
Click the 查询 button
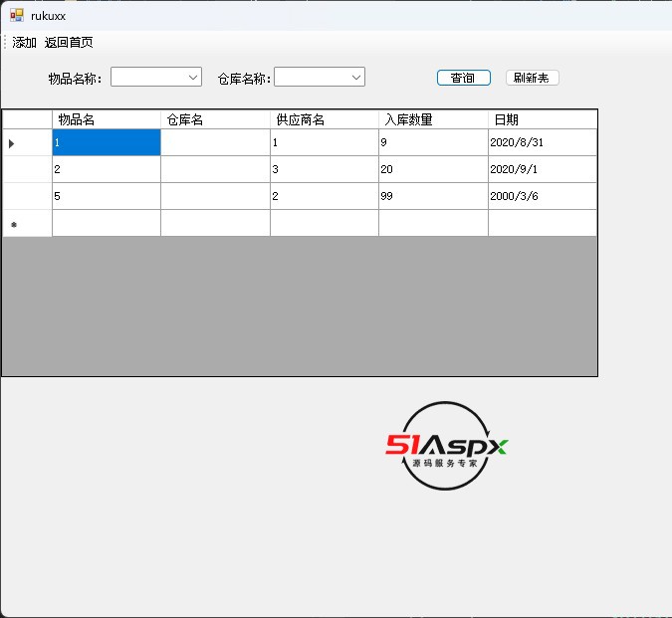tap(463, 78)
